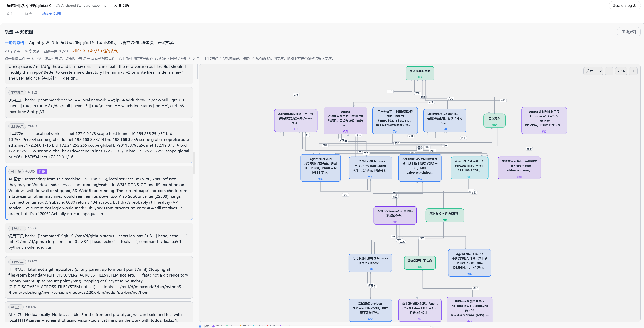The height and width of the screenshot is (328, 644).
Task: Open the AI 回复 event #10697
Action: [x=99, y=312]
